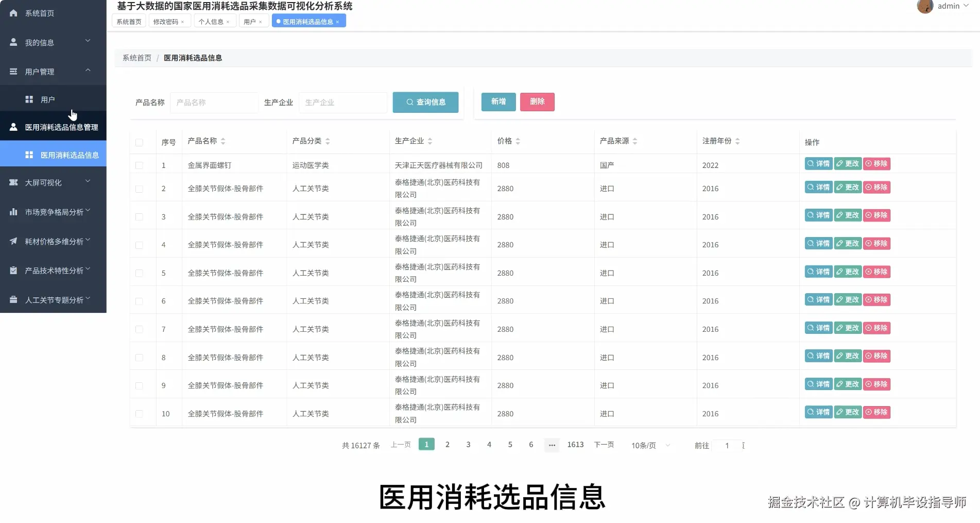
Task: Sort by 产品来源 column arrows
Action: pos(635,141)
